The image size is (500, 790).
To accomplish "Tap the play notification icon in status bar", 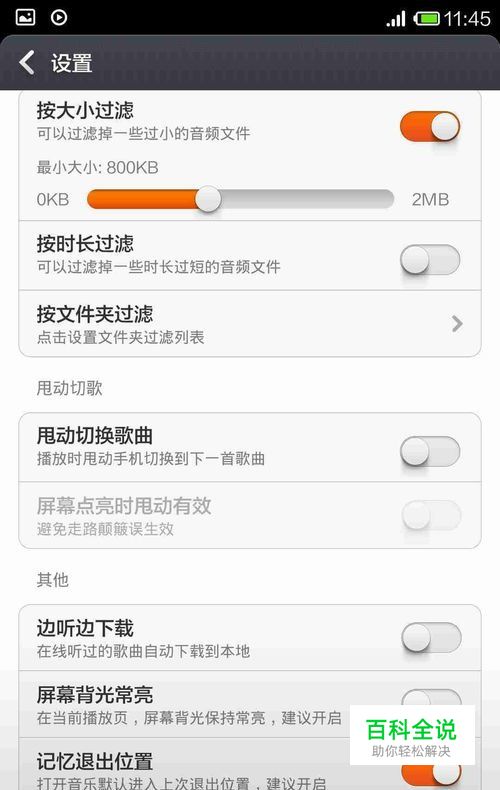I will point(59,18).
